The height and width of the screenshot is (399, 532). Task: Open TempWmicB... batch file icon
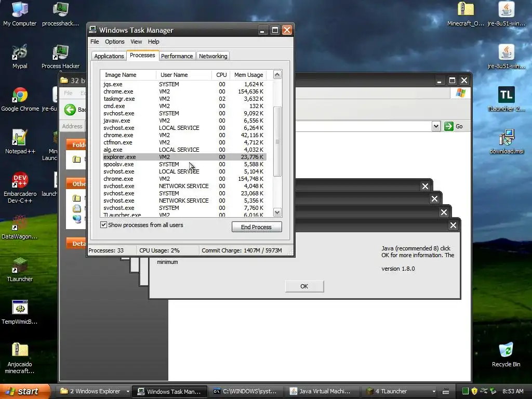tap(20, 313)
